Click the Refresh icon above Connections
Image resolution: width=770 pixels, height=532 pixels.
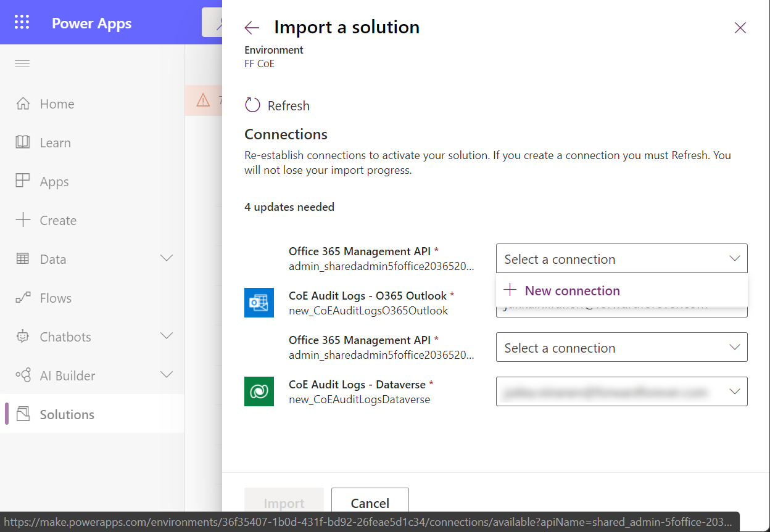[252, 105]
